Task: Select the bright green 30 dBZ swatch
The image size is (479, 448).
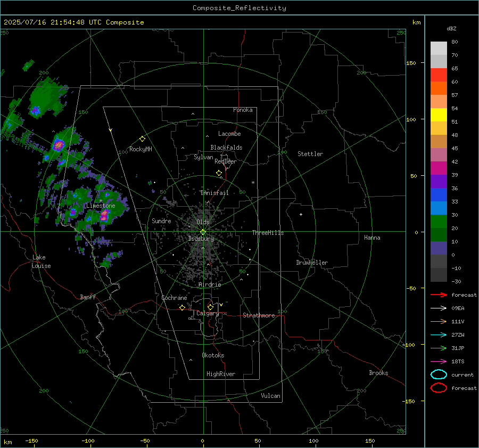Action: [x=439, y=221]
